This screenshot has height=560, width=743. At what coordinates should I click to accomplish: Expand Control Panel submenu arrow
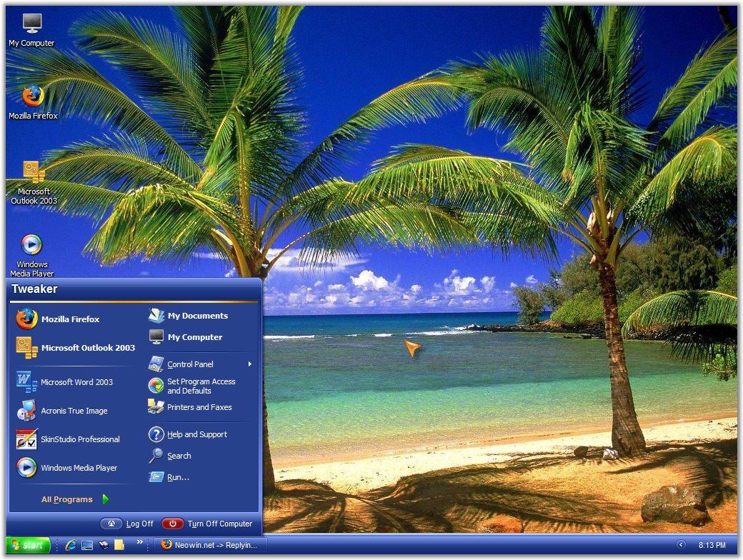pos(250,364)
